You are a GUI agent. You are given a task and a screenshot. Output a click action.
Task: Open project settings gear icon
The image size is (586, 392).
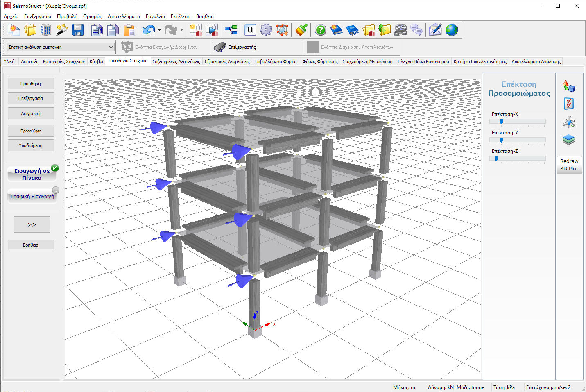pos(266,30)
